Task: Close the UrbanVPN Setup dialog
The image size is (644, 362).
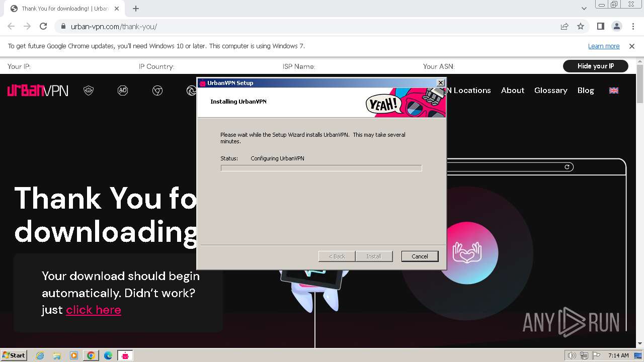Action: (x=440, y=83)
